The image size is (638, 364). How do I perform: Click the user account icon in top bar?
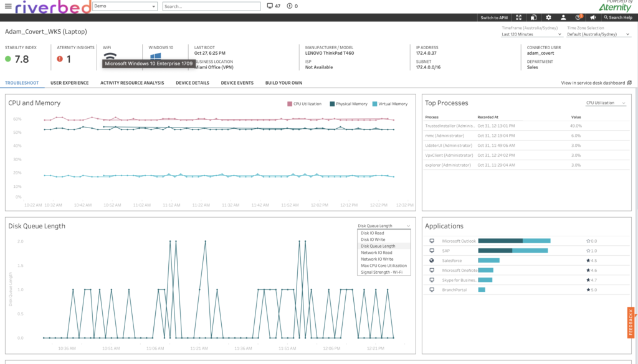click(564, 17)
